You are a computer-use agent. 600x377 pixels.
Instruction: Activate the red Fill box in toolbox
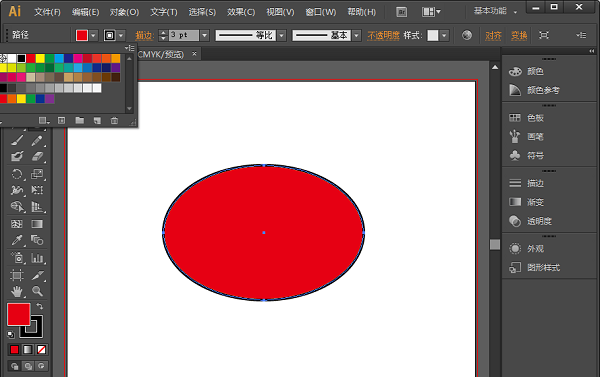[x=18, y=314]
